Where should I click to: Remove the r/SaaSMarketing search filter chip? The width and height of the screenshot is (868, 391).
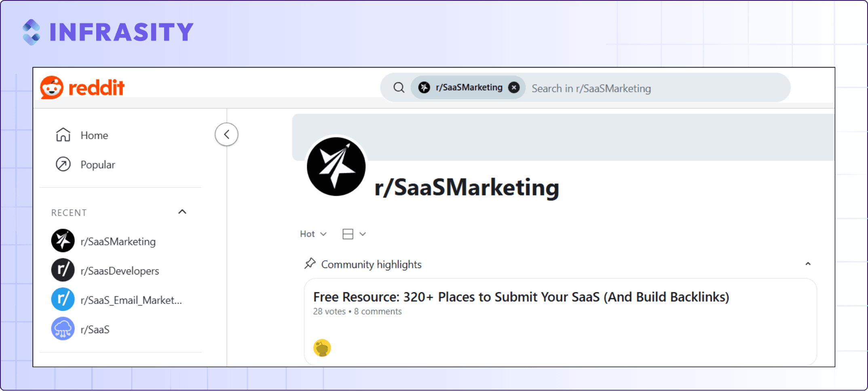(514, 87)
